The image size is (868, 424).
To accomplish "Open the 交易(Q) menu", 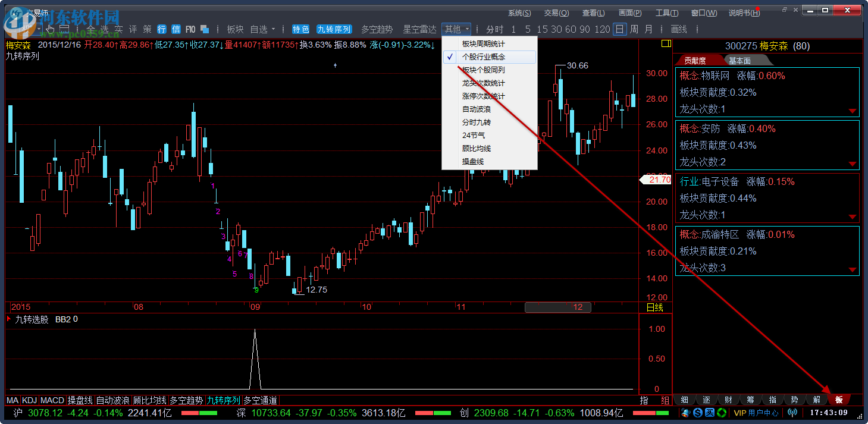I will tap(556, 13).
